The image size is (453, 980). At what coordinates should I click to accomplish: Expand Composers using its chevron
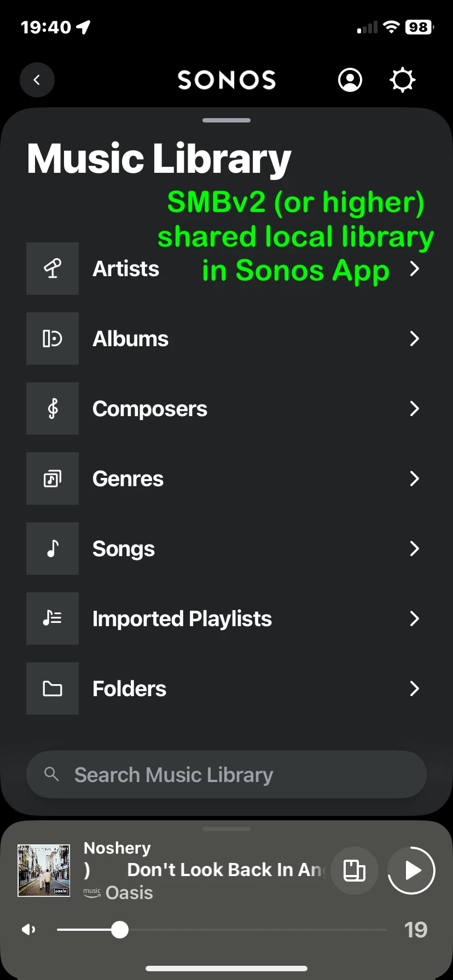(415, 409)
